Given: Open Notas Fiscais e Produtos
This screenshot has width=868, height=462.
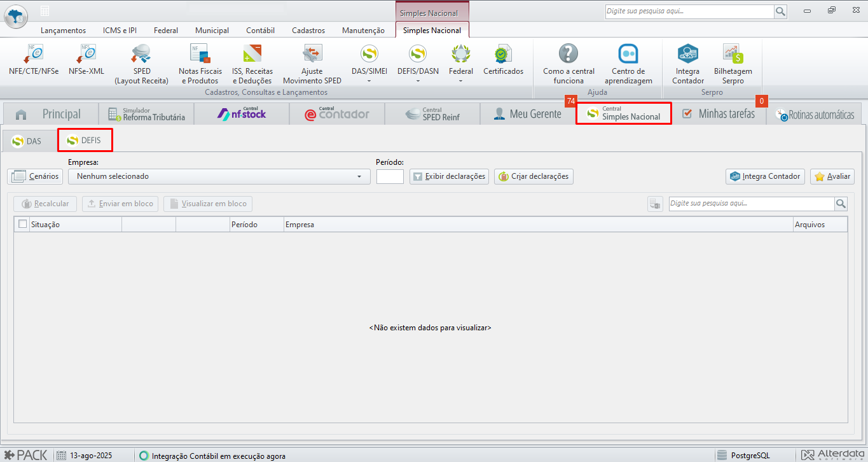Looking at the screenshot, I should (200, 64).
